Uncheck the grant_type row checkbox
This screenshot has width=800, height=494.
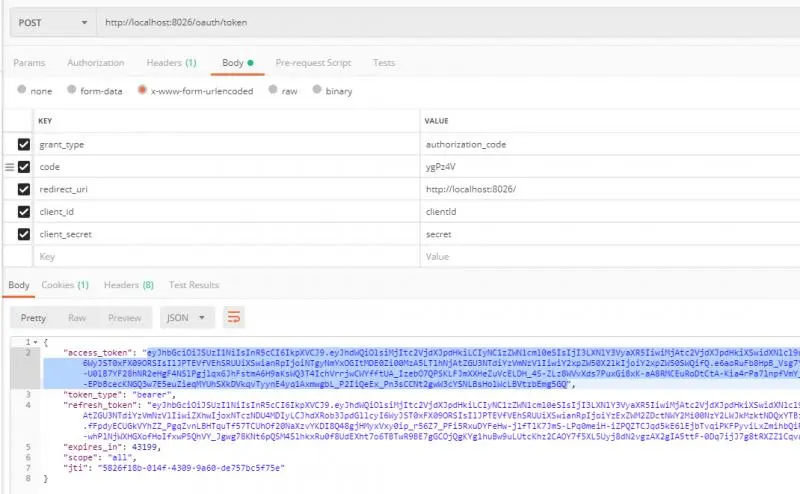pos(24,144)
